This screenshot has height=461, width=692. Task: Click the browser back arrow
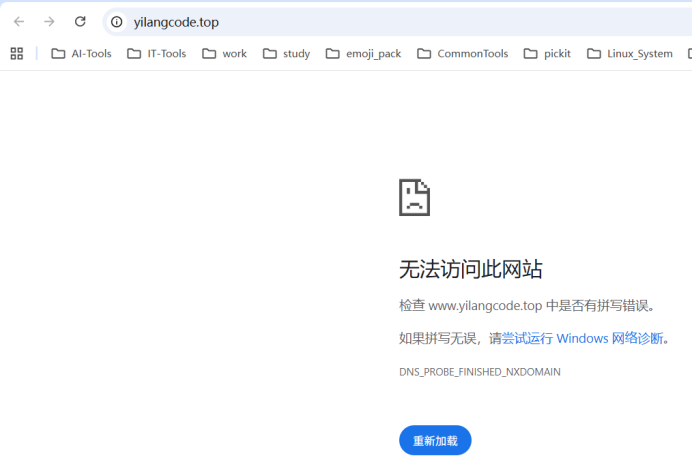pyautogui.click(x=19, y=22)
